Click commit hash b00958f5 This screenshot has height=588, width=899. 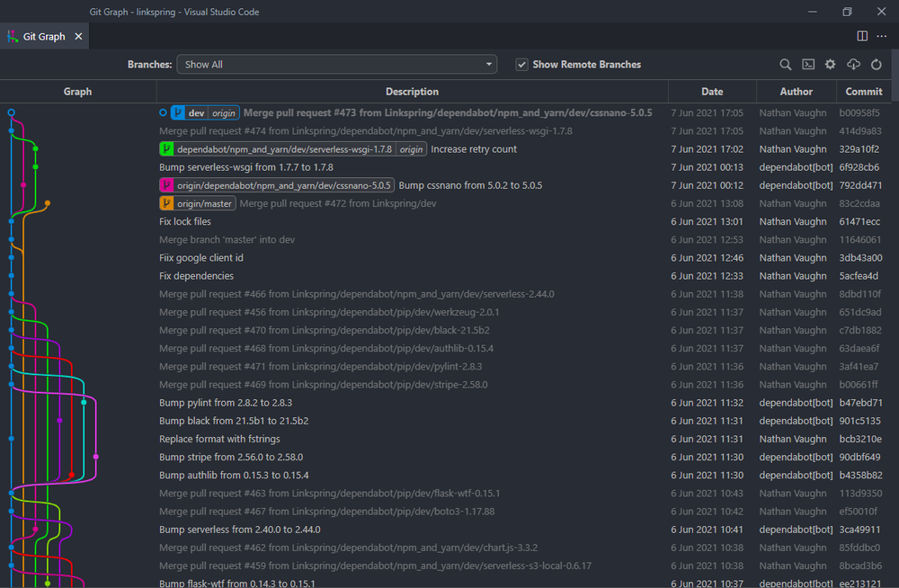[859, 113]
